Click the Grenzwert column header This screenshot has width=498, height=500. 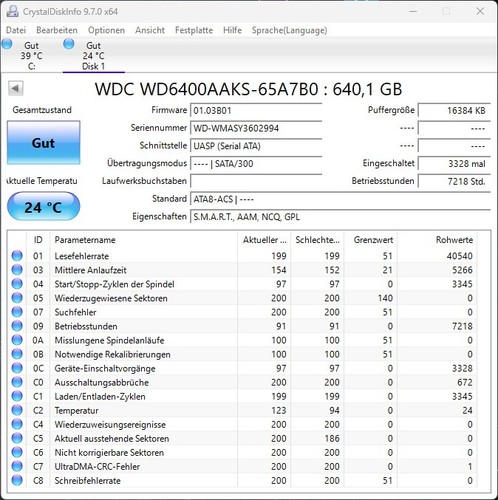371,240
